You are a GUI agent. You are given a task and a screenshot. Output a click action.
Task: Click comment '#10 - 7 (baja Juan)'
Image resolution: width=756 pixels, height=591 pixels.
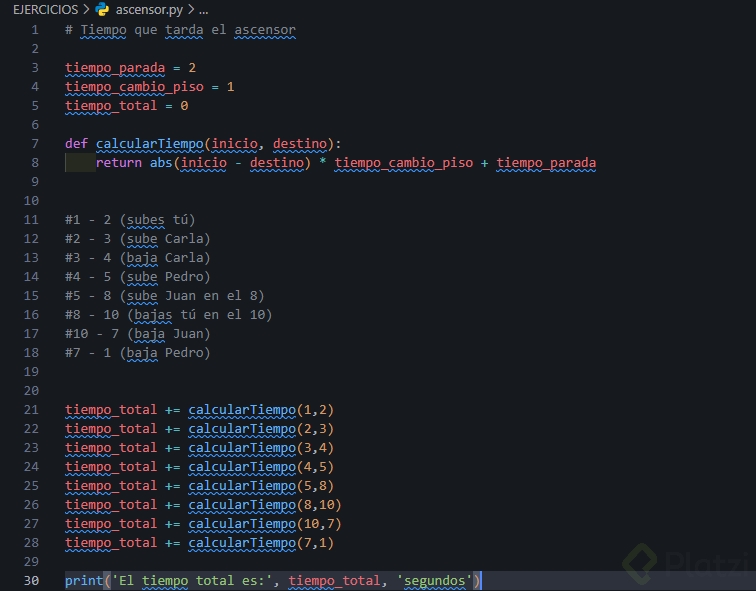pyautogui.click(x=138, y=334)
